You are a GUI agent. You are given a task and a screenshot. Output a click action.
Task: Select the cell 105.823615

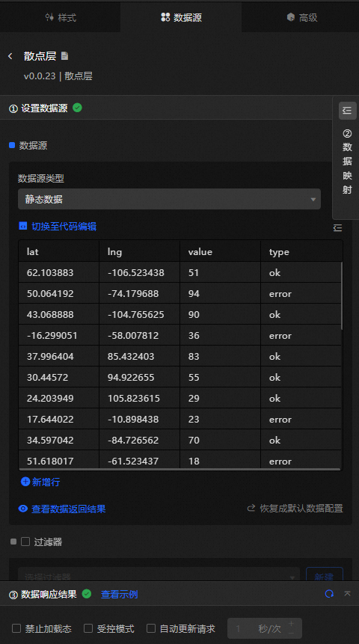click(x=140, y=398)
